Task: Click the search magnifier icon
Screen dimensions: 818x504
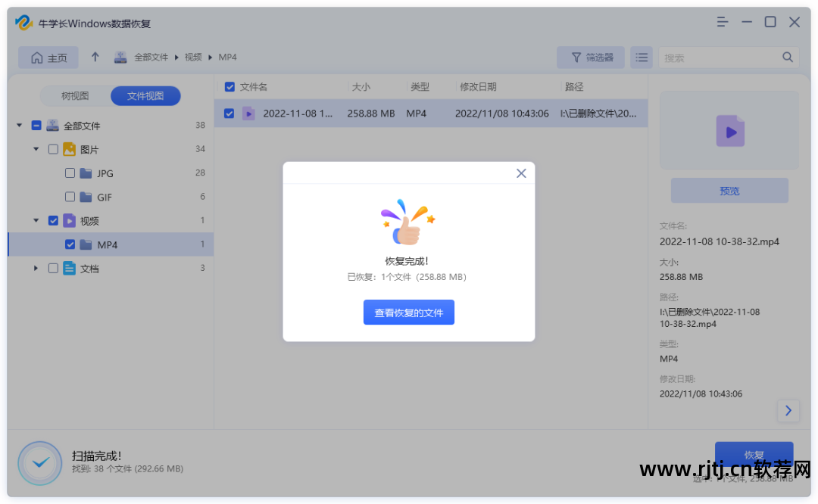Action: click(788, 58)
